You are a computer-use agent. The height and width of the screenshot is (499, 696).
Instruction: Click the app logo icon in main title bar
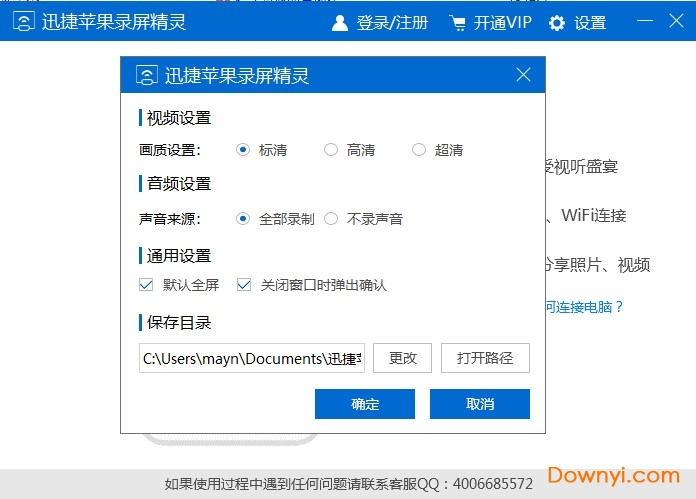tap(24, 21)
